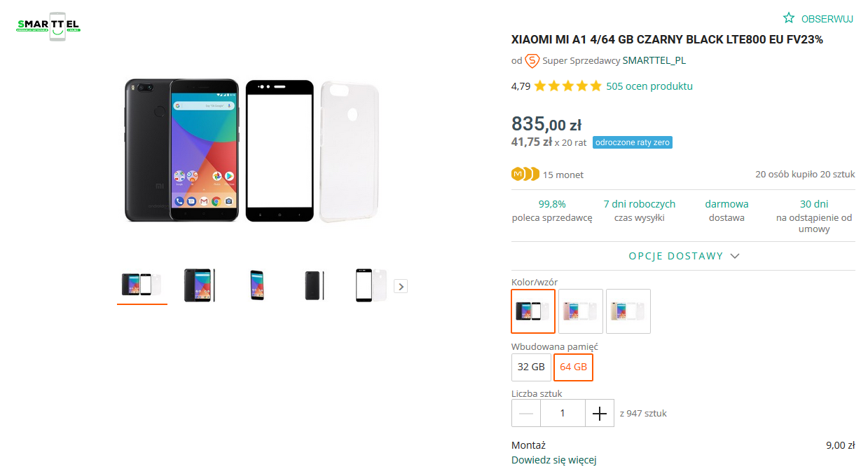Click the Smarttel logo
Viewport: 868px width, 474px height.
click(48, 27)
